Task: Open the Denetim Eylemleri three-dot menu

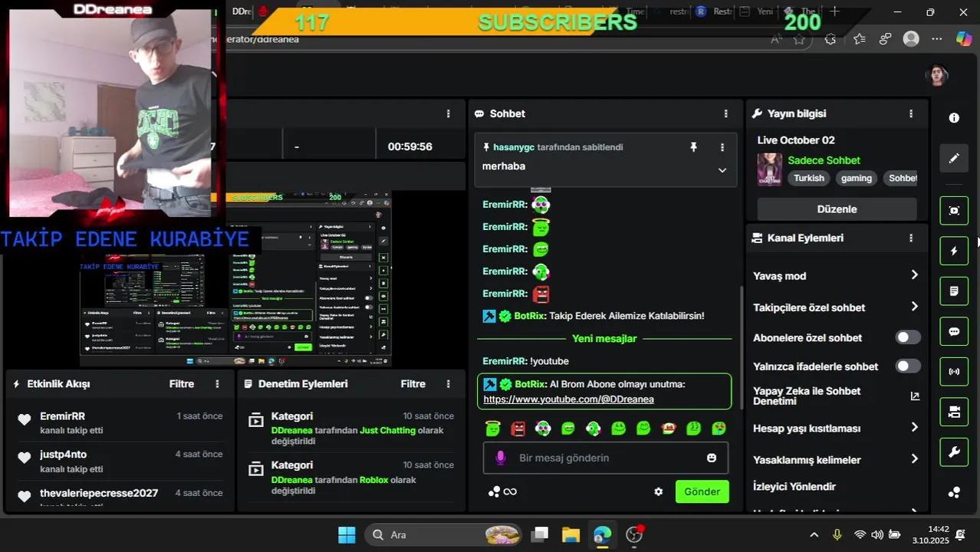Action: 449,383
